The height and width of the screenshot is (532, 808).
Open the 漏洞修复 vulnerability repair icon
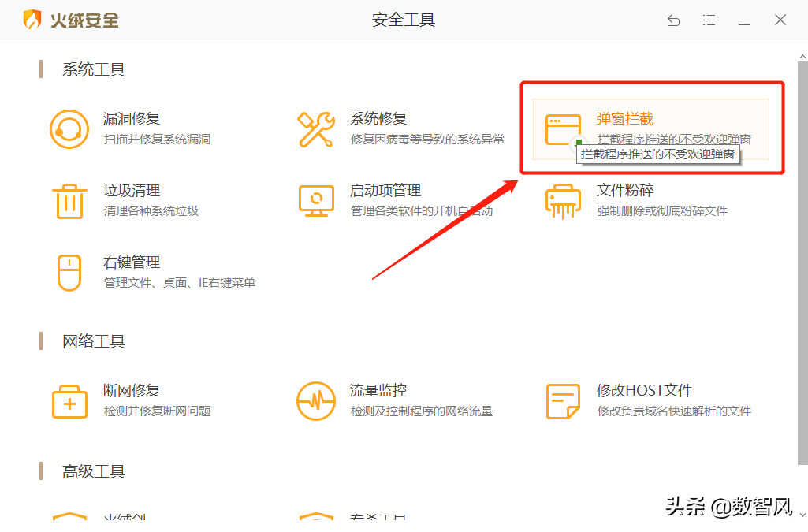[x=69, y=129]
